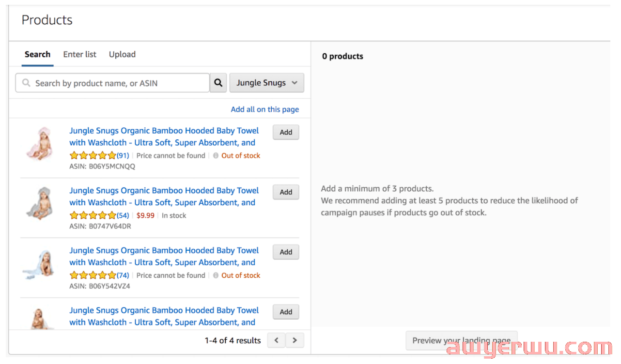Switch to the Upload tab
621x364 pixels.
click(122, 54)
